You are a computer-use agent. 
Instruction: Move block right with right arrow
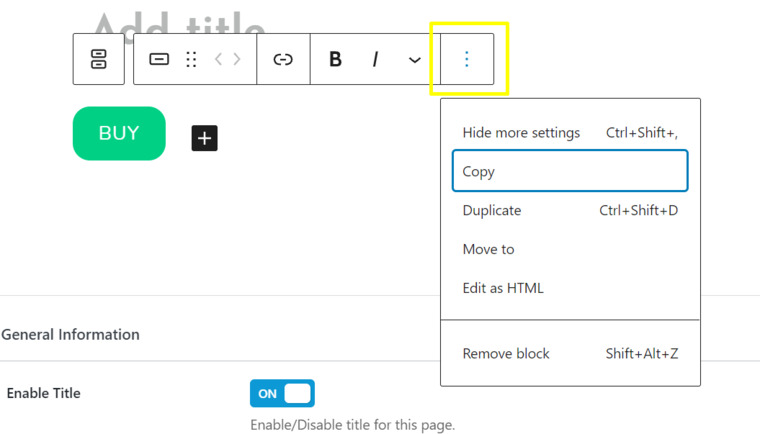click(x=237, y=59)
